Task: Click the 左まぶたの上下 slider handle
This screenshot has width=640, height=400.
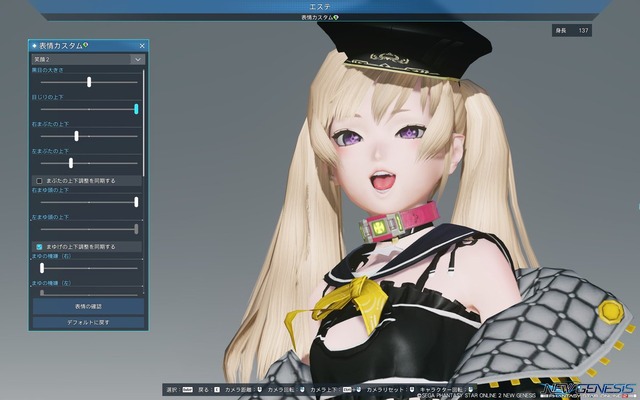Action: (71, 163)
